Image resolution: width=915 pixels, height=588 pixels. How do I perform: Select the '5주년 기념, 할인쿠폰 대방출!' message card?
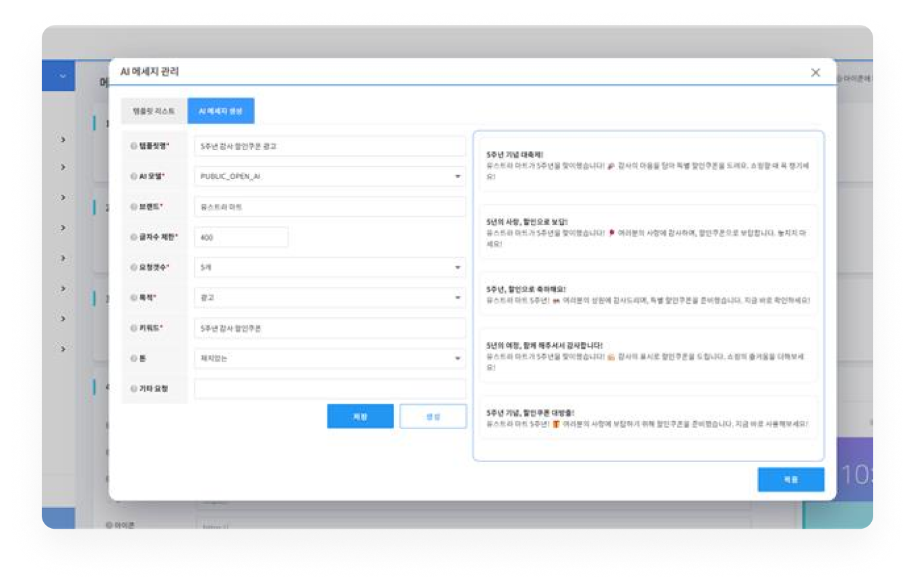click(x=648, y=418)
